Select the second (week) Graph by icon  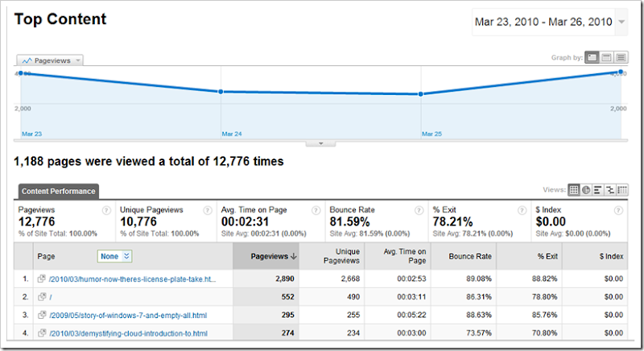coord(607,57)
